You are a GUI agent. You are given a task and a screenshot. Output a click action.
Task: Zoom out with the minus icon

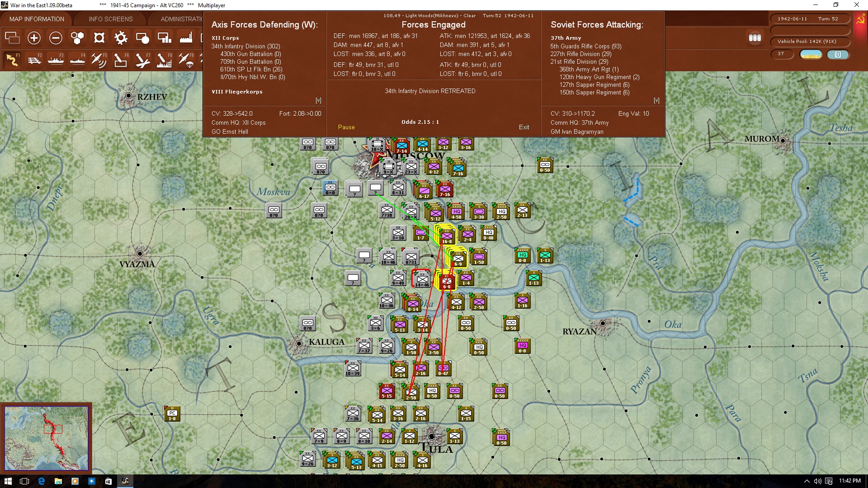[56, 38]
